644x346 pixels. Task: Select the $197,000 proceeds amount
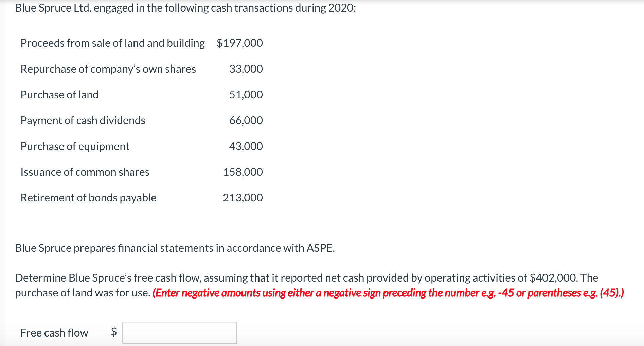pos(240,43)
